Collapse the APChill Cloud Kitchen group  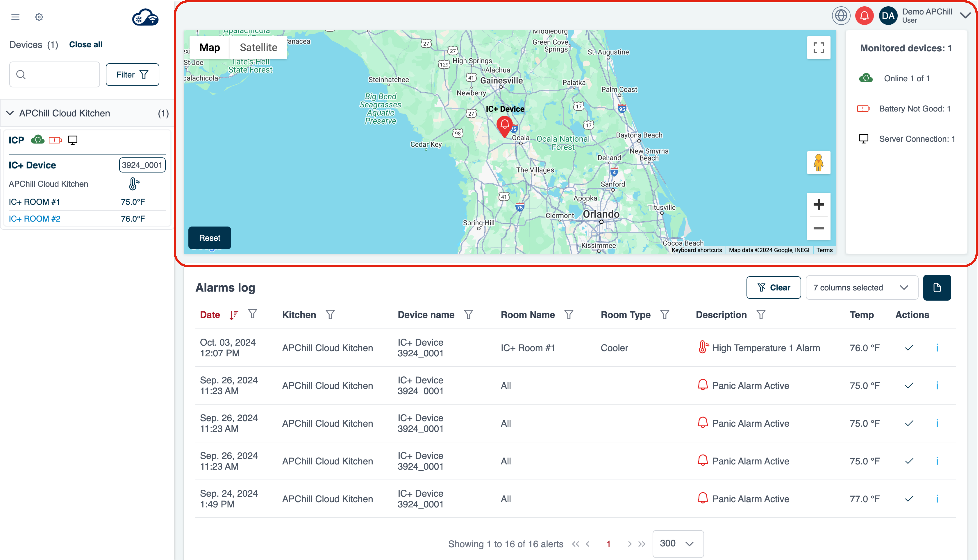(10, 113)
